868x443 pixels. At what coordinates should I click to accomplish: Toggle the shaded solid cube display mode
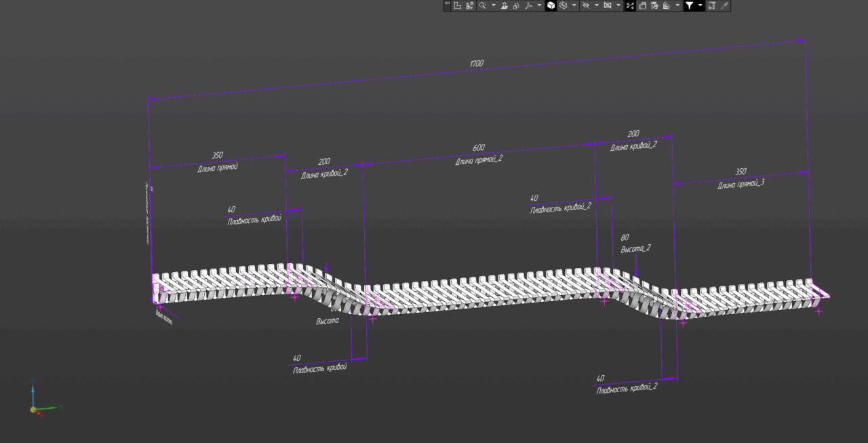(551, 5)
